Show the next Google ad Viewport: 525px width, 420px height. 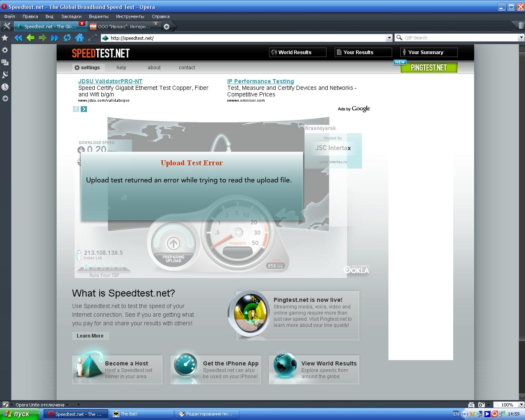point(84,109)
